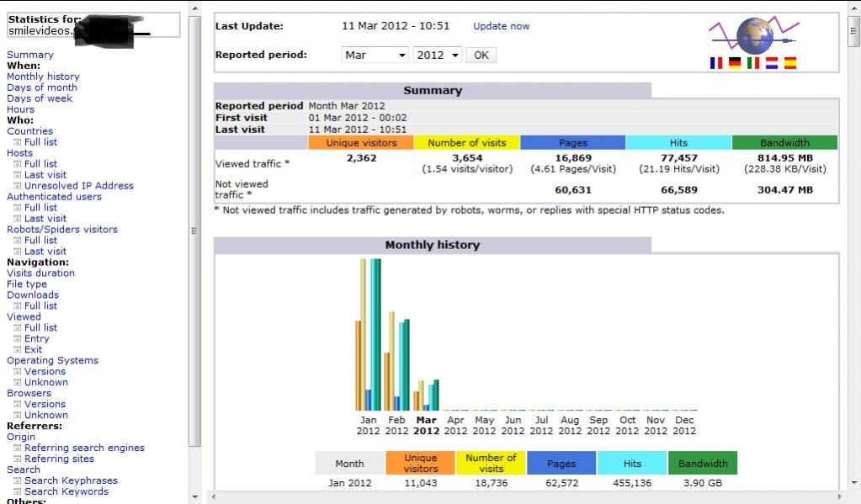Click the viewed hits value 77,457

679,158
